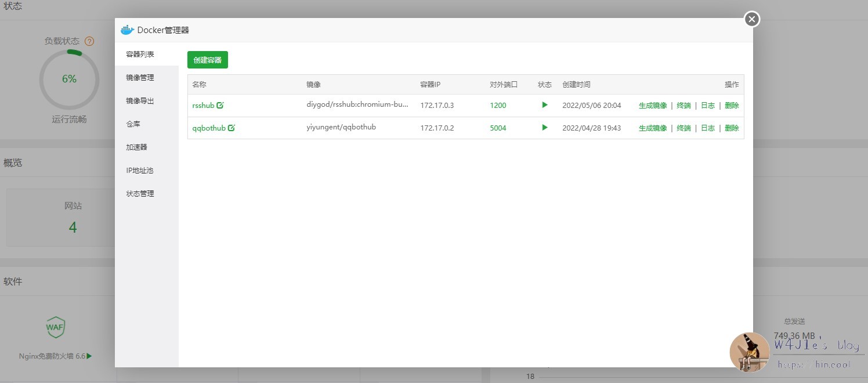Click 删除 for the qqbothub container
The width and height of the screenshot is (868, 383).
point(732,128)
